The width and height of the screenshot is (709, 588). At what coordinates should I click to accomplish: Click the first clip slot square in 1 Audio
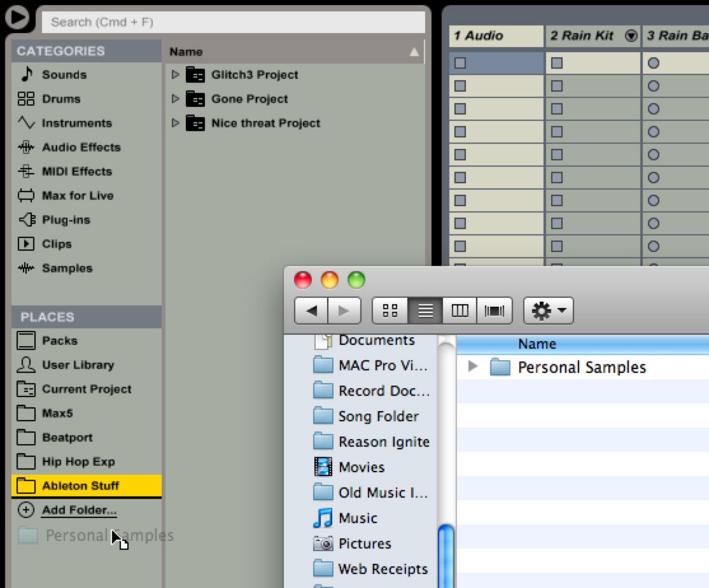[x=460, y=63]
